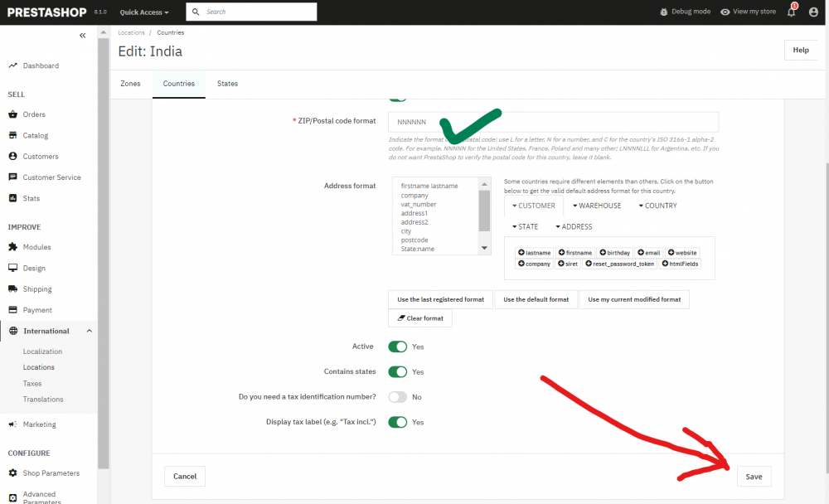Viewport: 829px width, 504px height.
Task: Click the International globe icon
Action: coord(13,331)
